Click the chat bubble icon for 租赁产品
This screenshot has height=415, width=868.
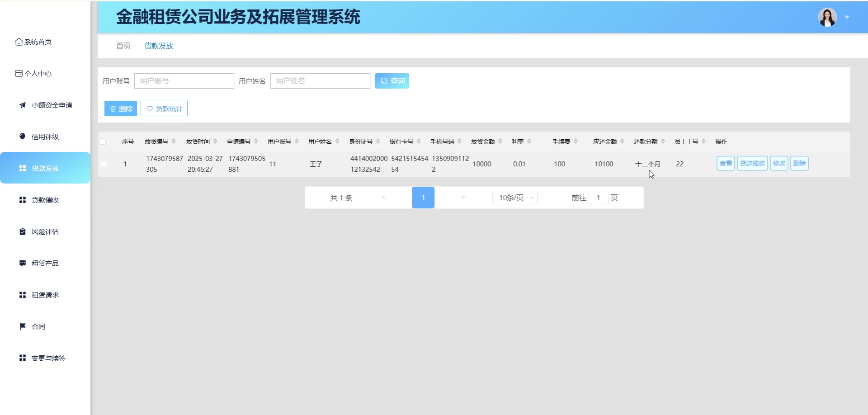[23, 263]
